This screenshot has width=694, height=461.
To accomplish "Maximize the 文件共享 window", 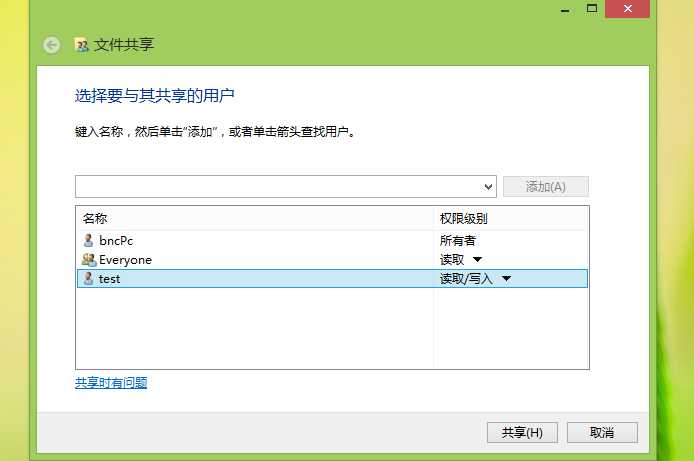I will pyautogui.click(x=592, y=8).
